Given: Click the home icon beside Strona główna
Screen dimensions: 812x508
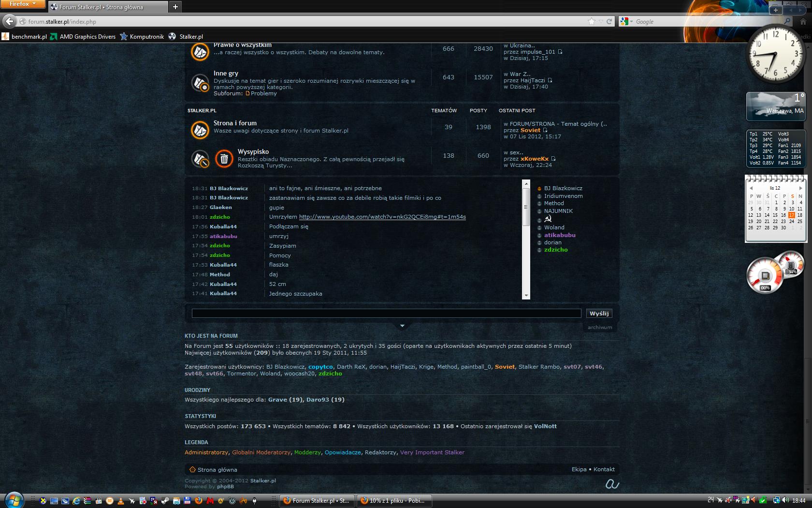Looking at the screenshot, I should (192, 469).
